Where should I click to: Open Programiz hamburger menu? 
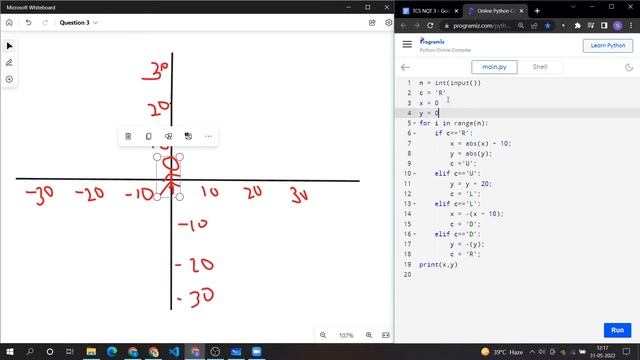point(407,44)
